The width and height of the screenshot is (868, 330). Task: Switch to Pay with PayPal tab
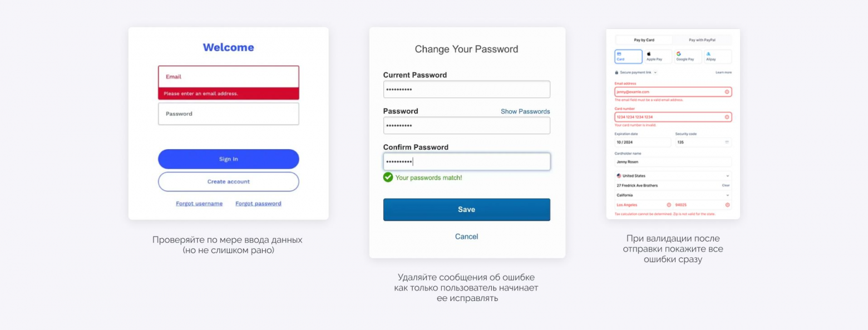pos(702,40)
